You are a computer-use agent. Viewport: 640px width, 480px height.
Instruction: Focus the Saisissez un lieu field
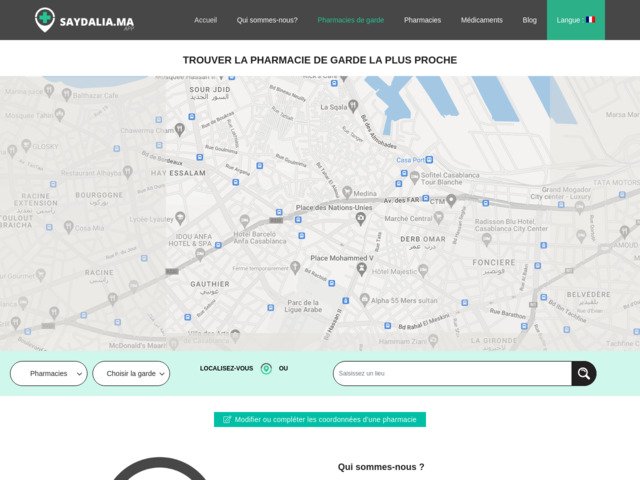[x=452, y=374]
